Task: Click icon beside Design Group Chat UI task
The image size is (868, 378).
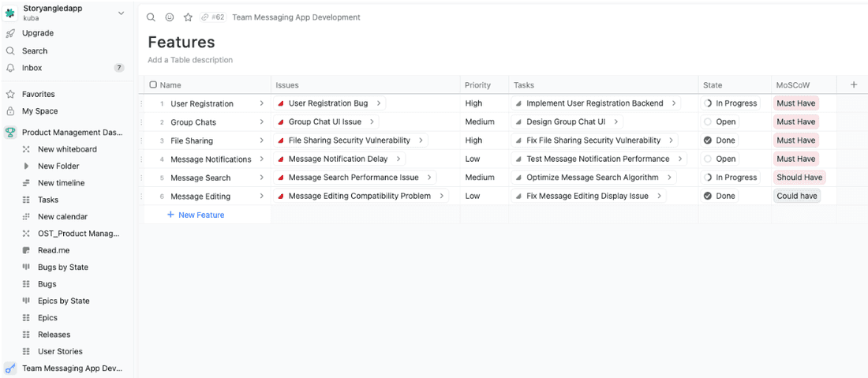Action: click(518, 122)
